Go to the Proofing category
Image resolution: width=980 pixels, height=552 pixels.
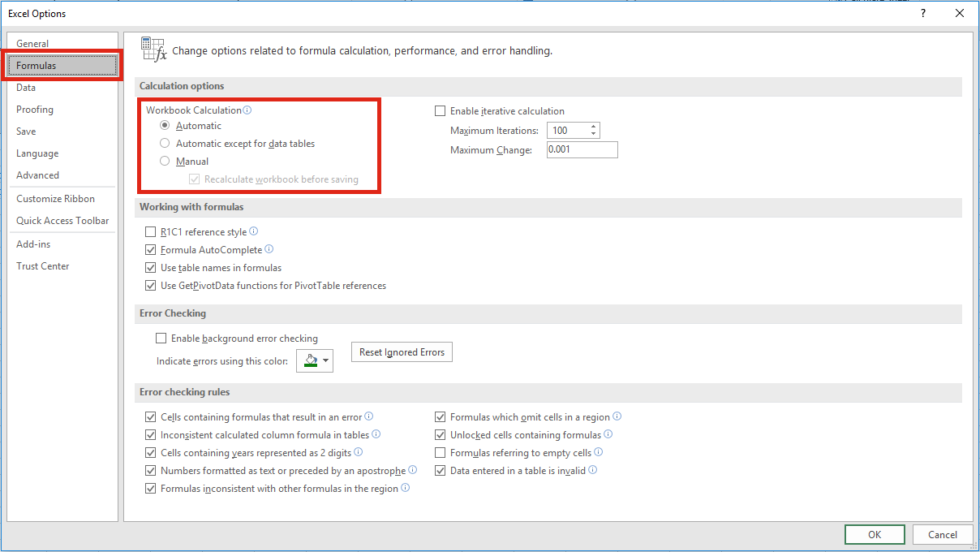tap(62, 110)
